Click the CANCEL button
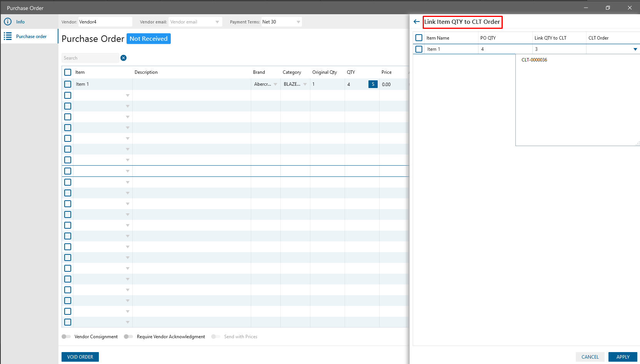This screenshot has width=640, height=364. (590, 357)
